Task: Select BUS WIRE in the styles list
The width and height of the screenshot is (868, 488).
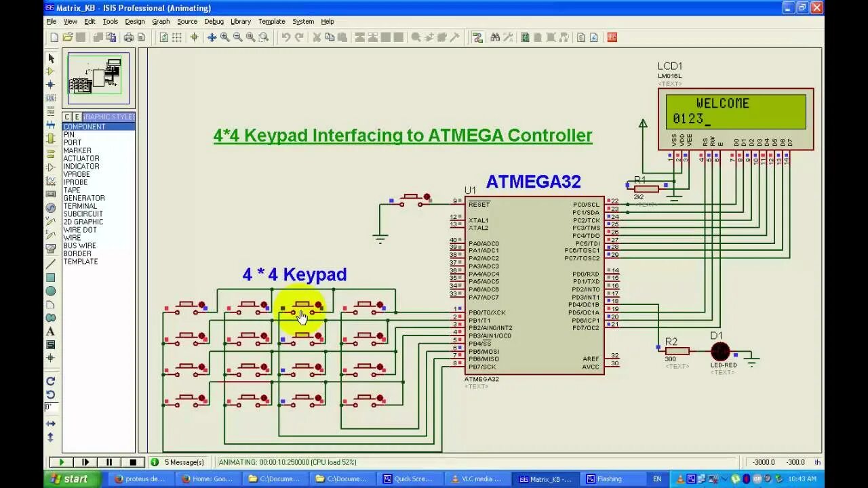Action: [x=79, y=245]
